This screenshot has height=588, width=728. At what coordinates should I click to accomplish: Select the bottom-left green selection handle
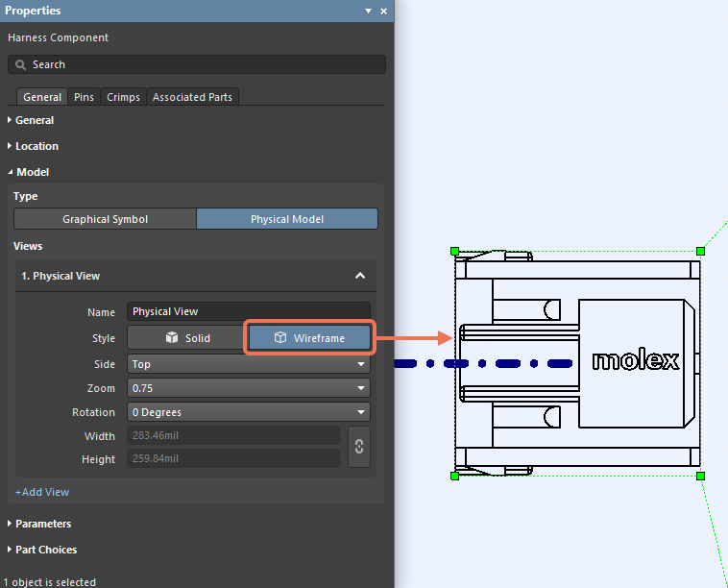[x=455, y=476]
